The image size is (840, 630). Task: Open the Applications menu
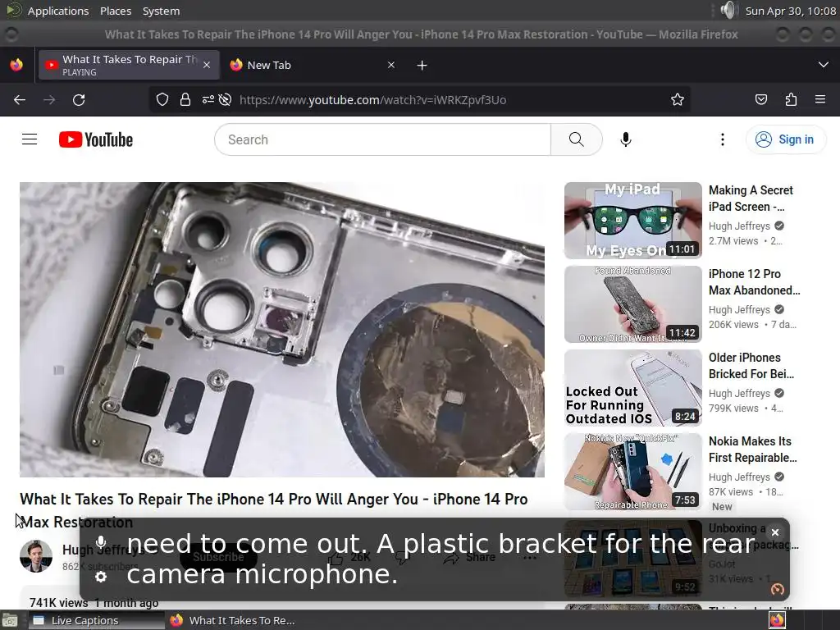[58, 11]
